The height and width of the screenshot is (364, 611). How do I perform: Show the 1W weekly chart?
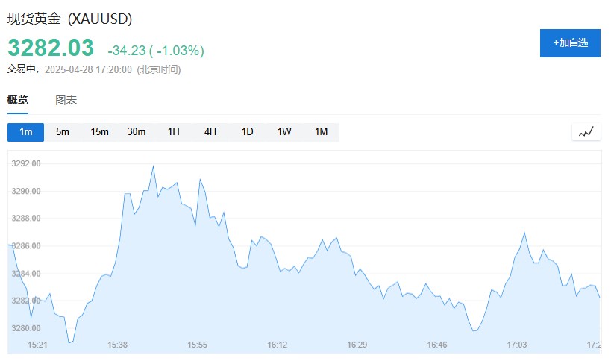(x=284, y=132)
